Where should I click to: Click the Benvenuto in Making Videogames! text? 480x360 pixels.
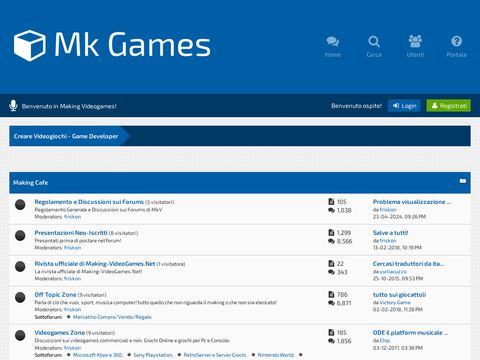[x=69, y=106]
